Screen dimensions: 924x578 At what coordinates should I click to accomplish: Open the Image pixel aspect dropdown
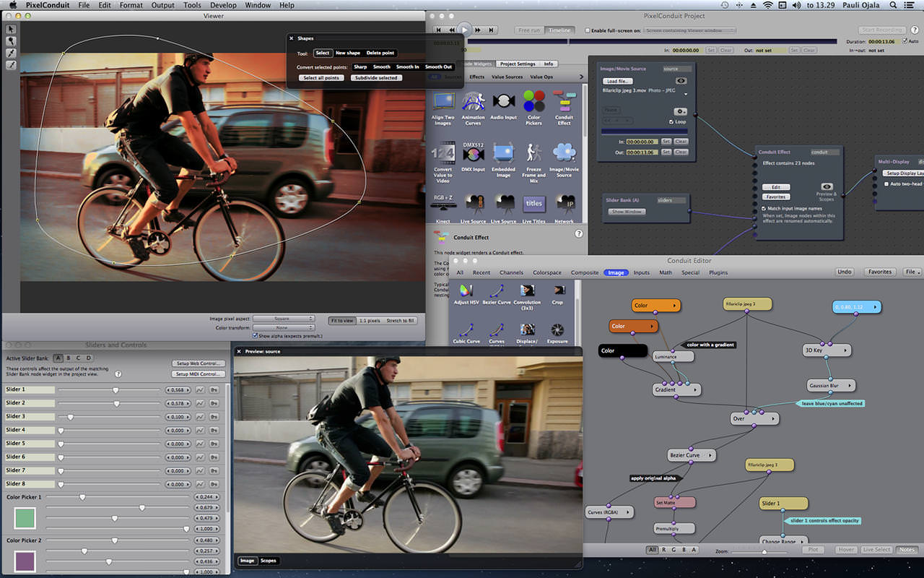pos(284,318)
